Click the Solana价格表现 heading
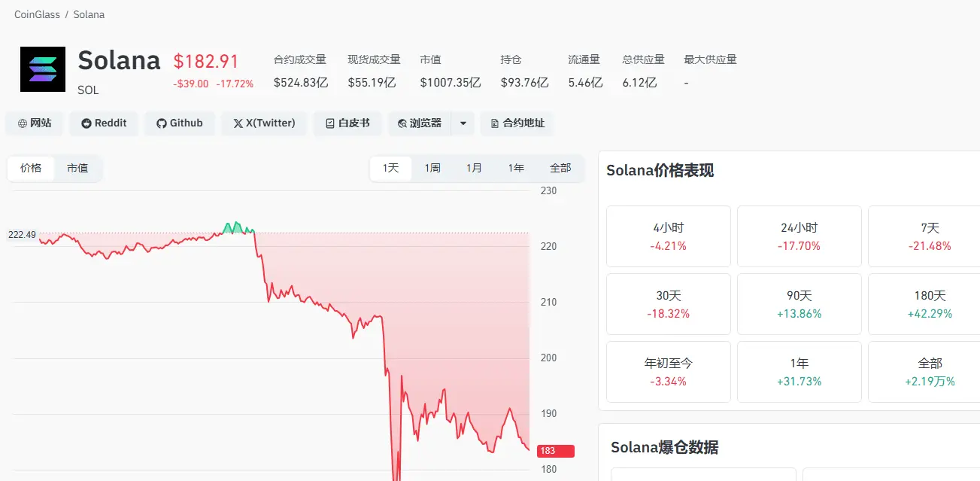 point(660,171)
